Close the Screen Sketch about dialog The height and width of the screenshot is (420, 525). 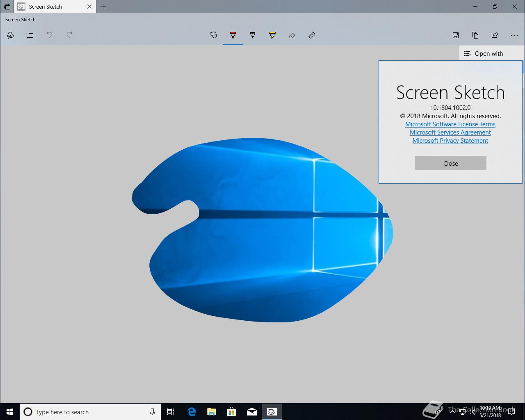[450, 163]
